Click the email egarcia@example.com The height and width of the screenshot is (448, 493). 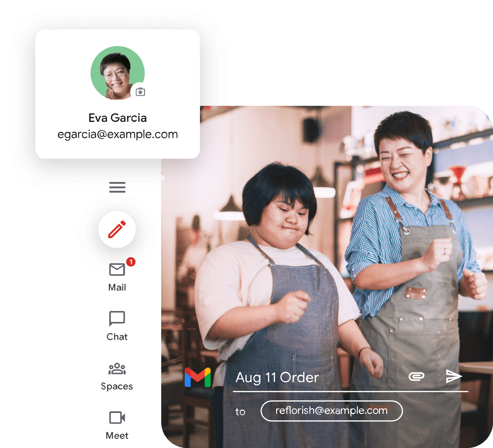(x=117, y=134)
